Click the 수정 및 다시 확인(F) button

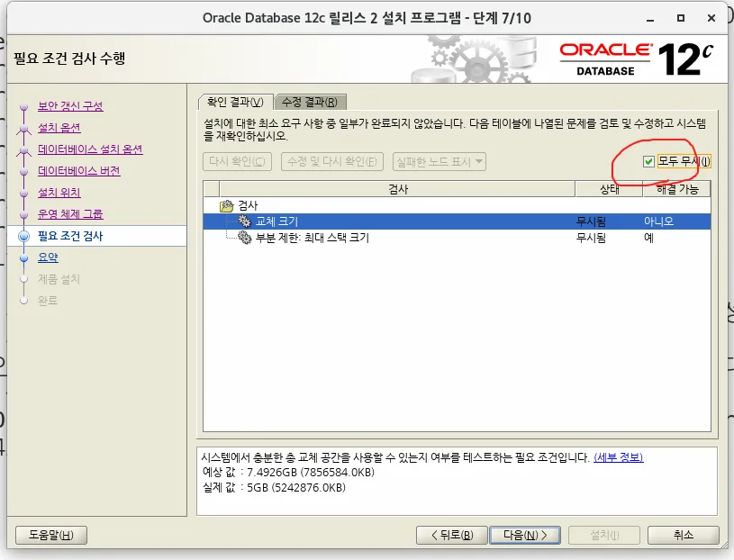coord(332,162)
